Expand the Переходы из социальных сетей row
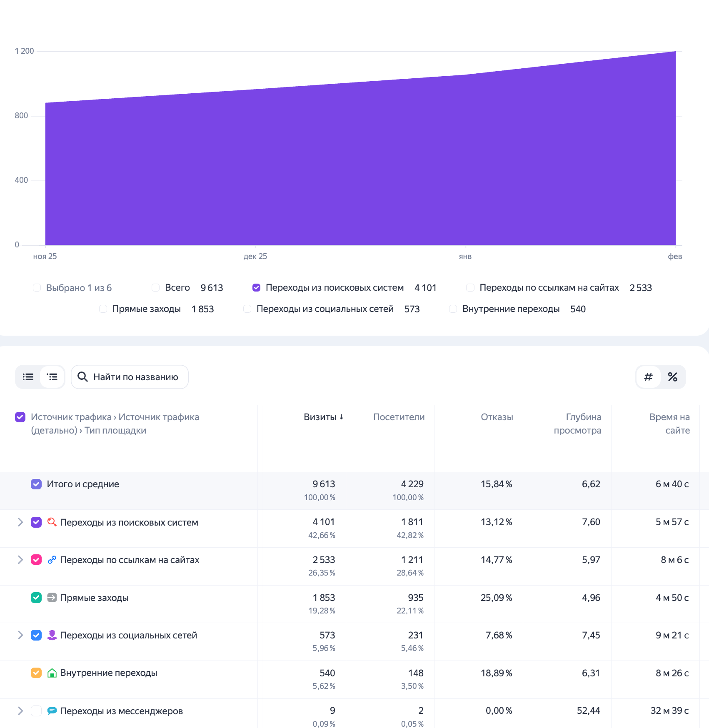 [20, 635]
